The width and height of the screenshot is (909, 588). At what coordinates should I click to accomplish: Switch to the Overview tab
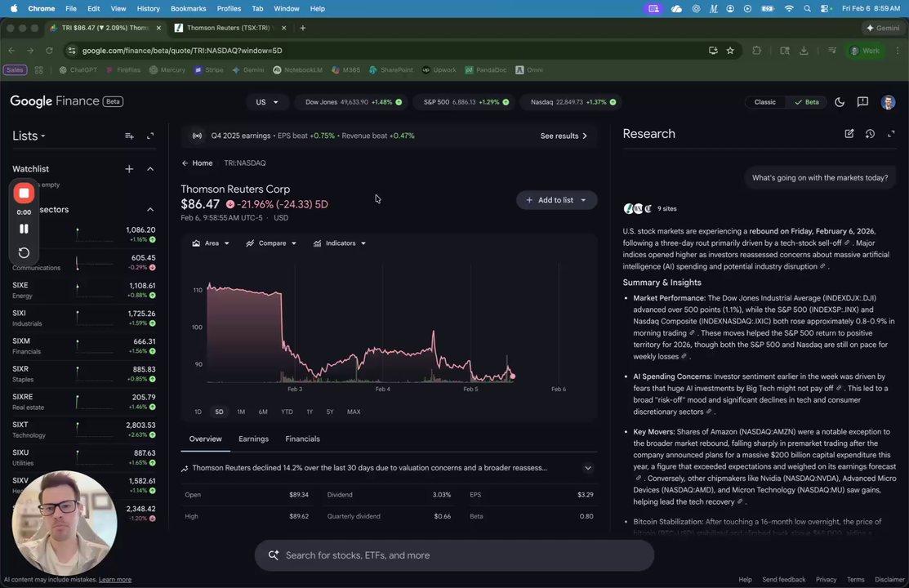pos(205,439)
